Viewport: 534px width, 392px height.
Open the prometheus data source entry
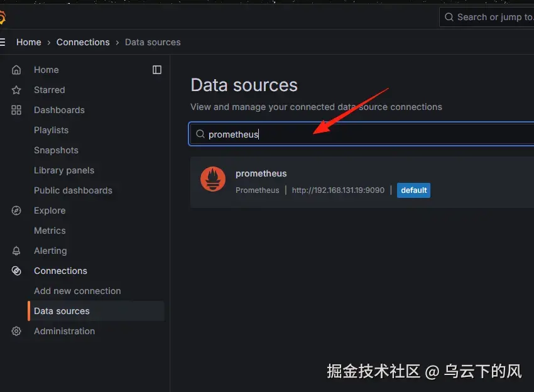261,173
